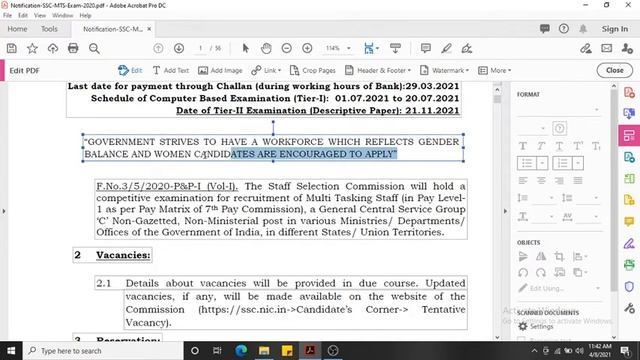
Task: Click the Add Text tool
Action: (x=171, y=70)
